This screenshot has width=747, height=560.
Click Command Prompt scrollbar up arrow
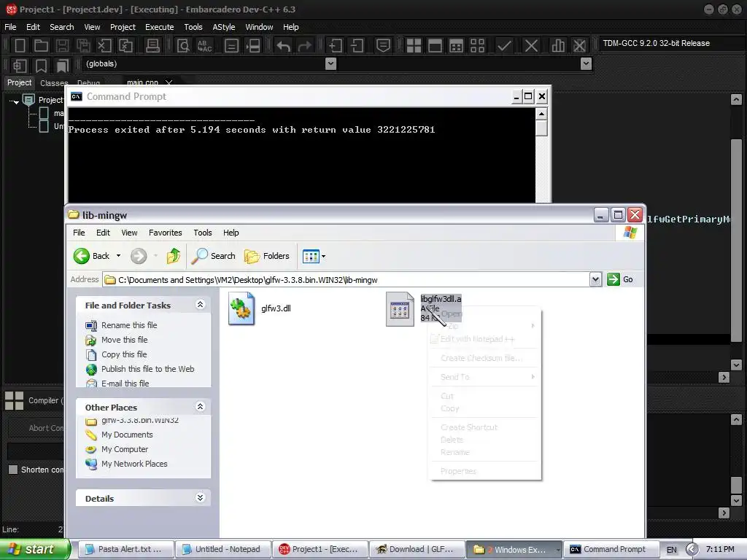[541, 114]
